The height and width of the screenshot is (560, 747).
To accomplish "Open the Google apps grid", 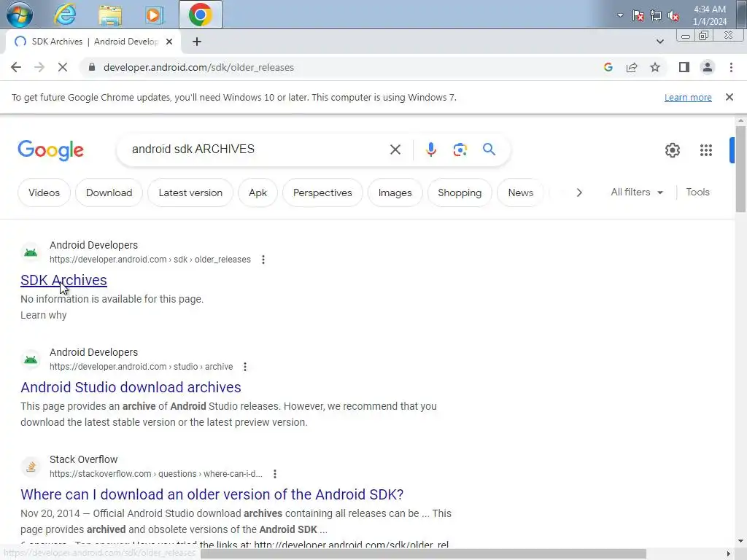I will point(705,150).
